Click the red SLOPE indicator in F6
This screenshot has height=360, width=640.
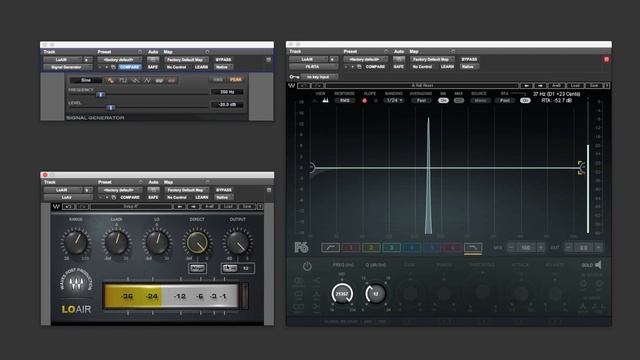point(364,101)
